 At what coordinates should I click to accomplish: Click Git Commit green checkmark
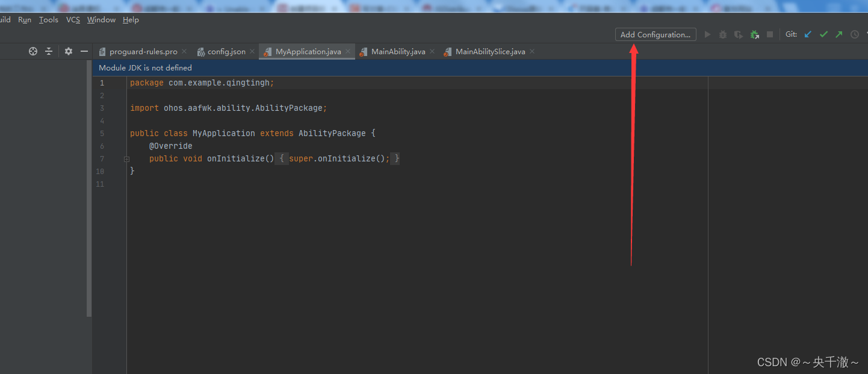pyautogui.click(x=823, y=34)
